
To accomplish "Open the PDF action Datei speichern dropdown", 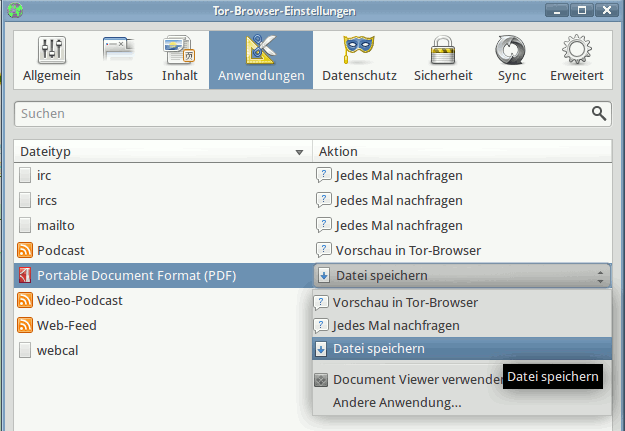I will click(462, 276).
